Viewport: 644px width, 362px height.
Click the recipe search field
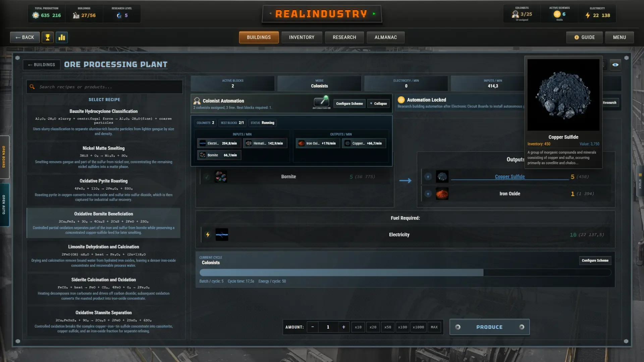tap(105, 87)
